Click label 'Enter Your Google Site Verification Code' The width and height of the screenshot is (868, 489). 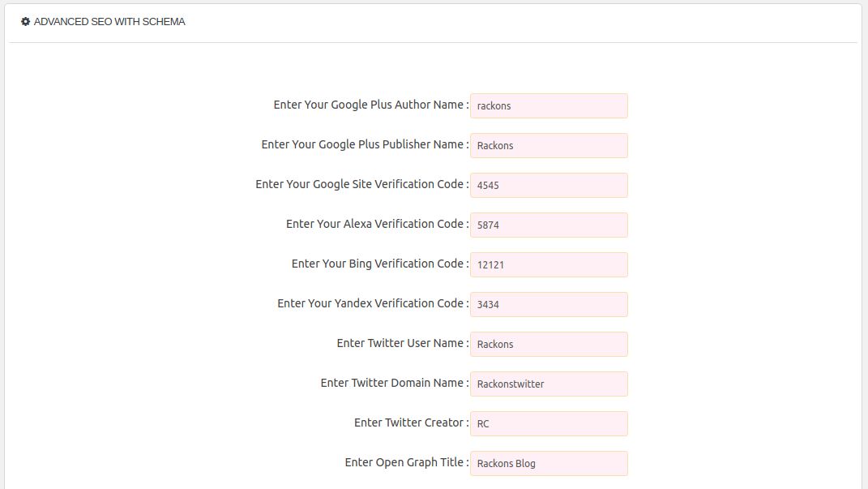pos(362,184)
